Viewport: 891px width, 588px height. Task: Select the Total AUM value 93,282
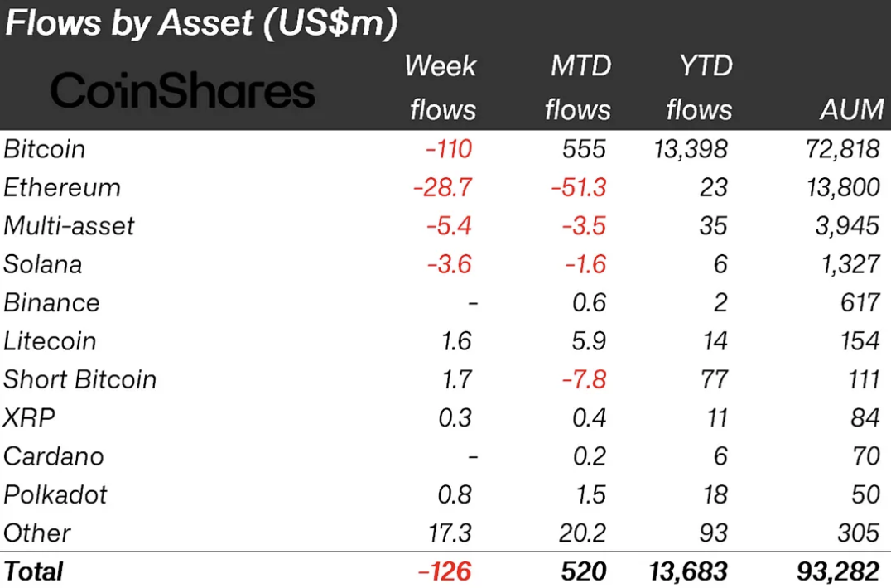pyautogui.click(x=844, y=571)
